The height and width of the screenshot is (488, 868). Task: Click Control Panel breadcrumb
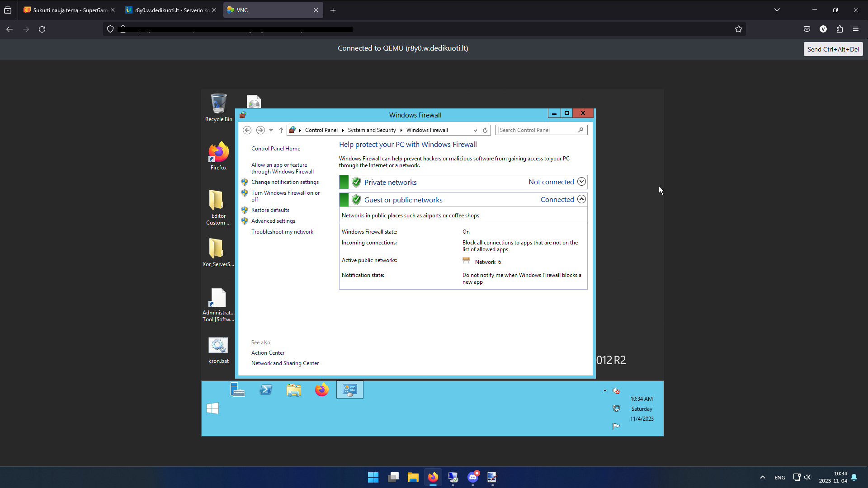point(321,130)
